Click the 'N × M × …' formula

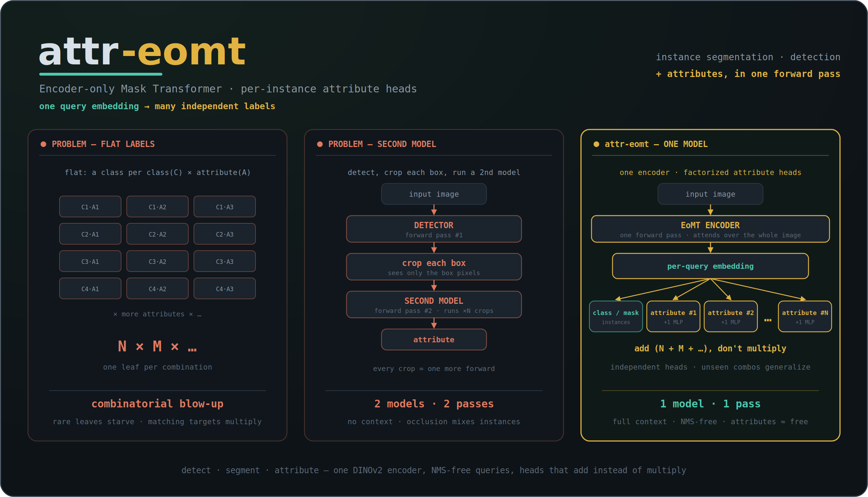(157, 346)
